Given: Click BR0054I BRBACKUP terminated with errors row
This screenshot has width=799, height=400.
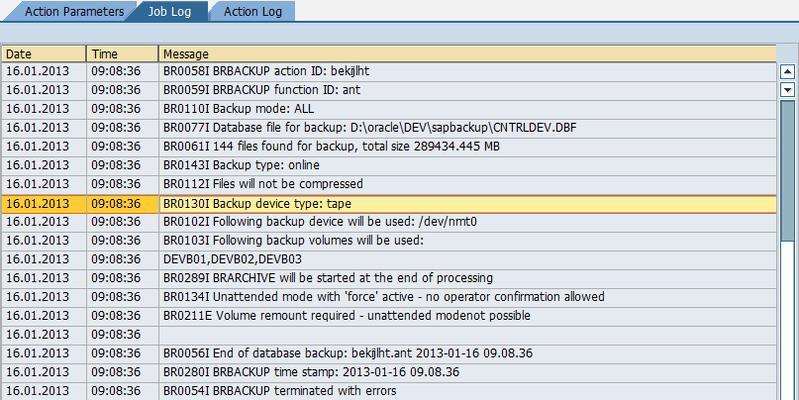Looking at the screenshot, I should tap(389, 391).
